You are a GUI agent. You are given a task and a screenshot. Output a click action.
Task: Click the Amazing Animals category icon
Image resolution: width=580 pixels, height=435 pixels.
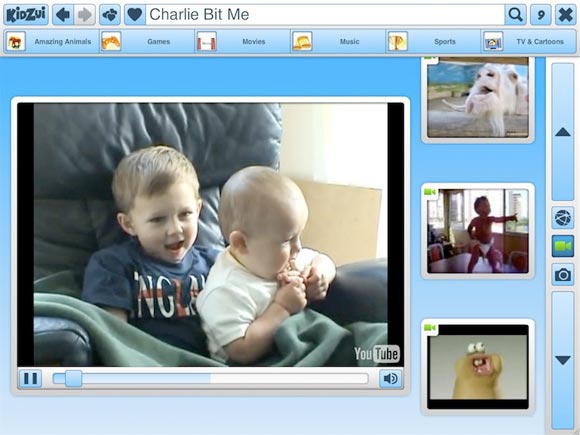tap(16, 41)
